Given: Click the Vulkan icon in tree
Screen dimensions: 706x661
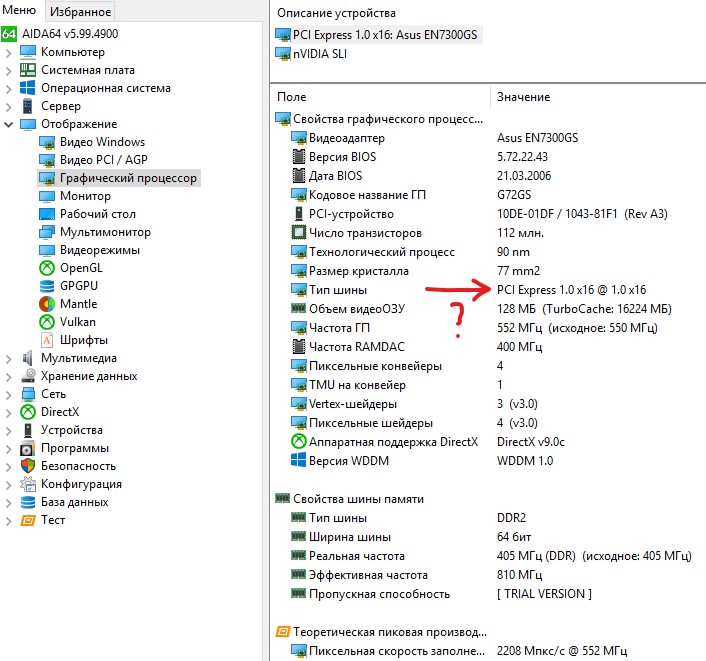Looking at the screenshot, I should coord(47,322).
